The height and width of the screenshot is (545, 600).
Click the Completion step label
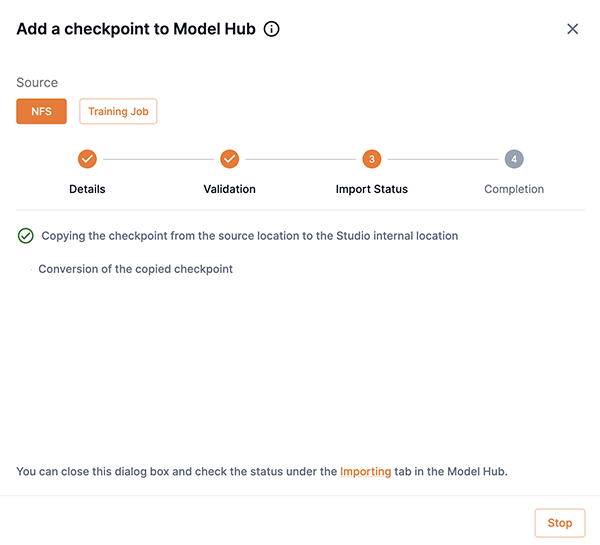[514, 189]
